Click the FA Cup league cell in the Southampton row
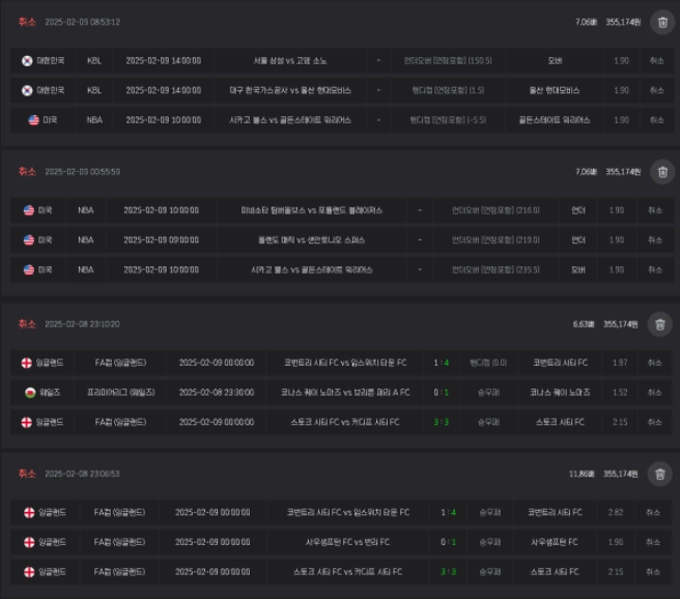Image resolution: width=680 pixels, height=599 pixels. (x=119, y=542)
